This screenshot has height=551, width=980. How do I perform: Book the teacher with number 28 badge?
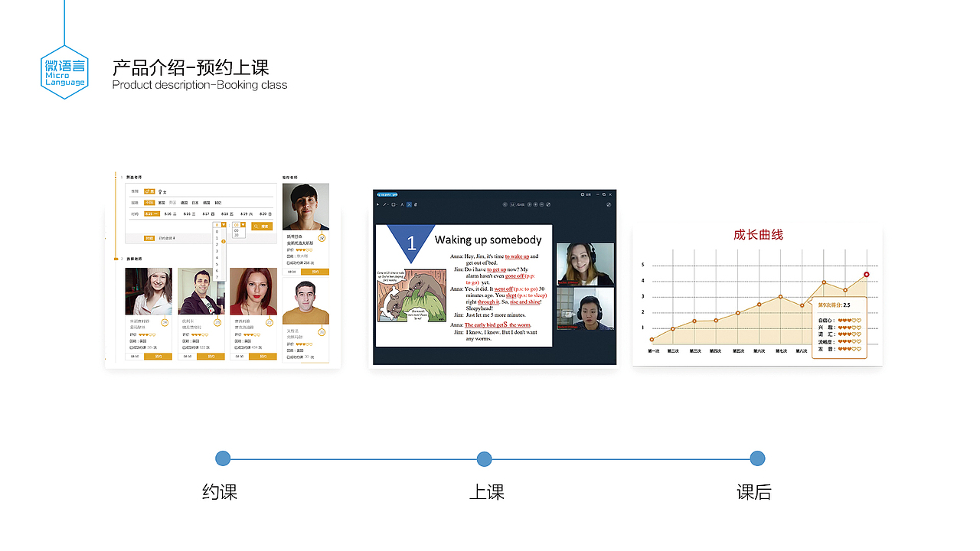point(211,356)
